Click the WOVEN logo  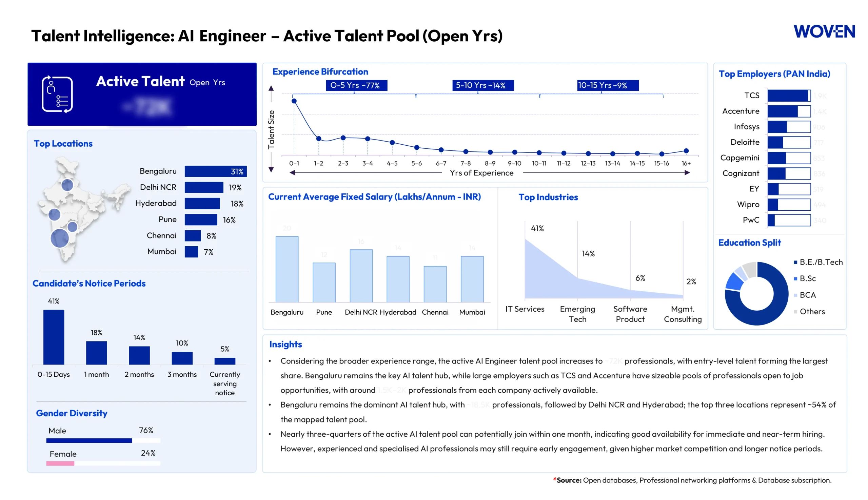coord(824,32)
